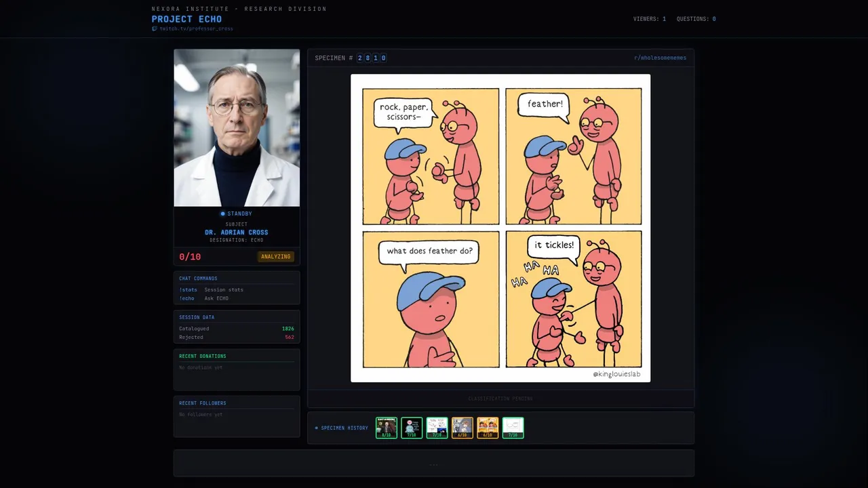Click the CLASSIFICATION PENDING bar
Viewport: 868px width, 488px height.
[500, 399]
